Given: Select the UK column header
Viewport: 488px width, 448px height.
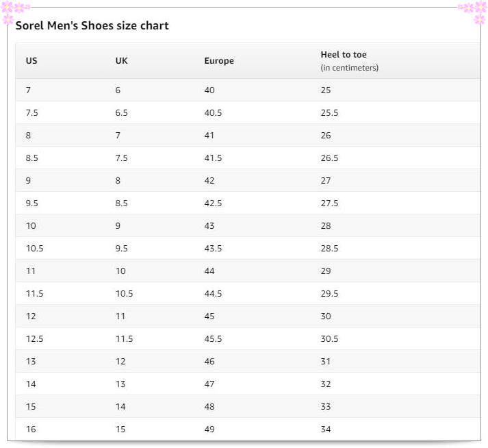Looking at the screenshot, I should [x=122, y=61].
